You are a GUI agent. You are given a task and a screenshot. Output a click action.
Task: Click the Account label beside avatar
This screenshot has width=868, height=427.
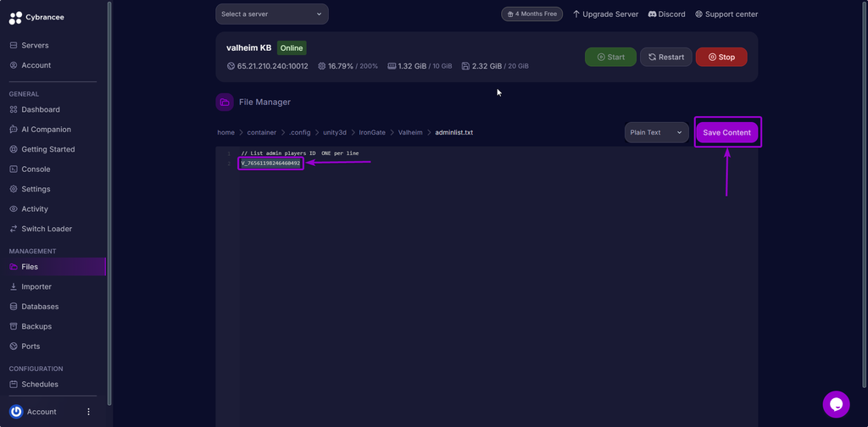pos(42,412)
